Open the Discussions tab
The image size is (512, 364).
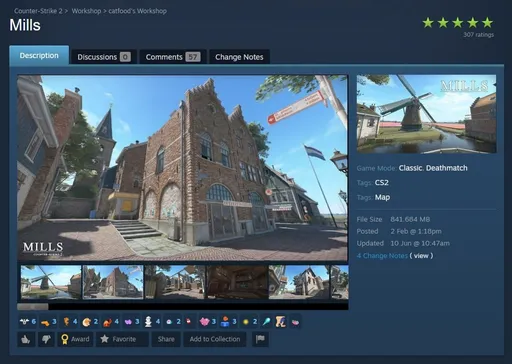pos(104,57)
